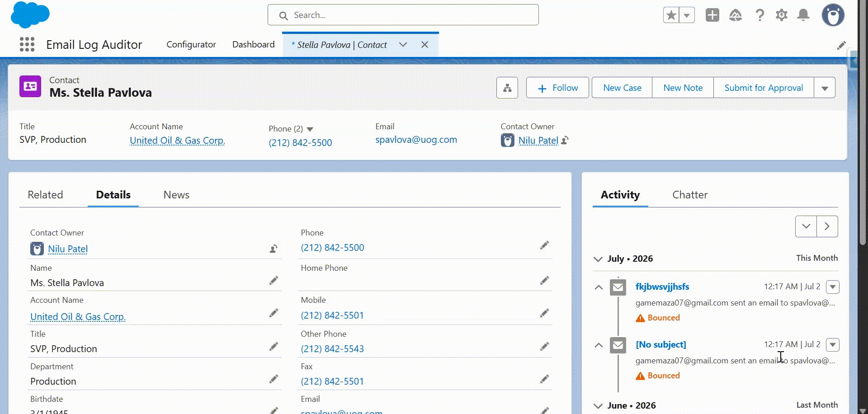Open the Trailhead guidance icon
The image size is (868, 414).
pyautogui.click(x=736, y=15)
